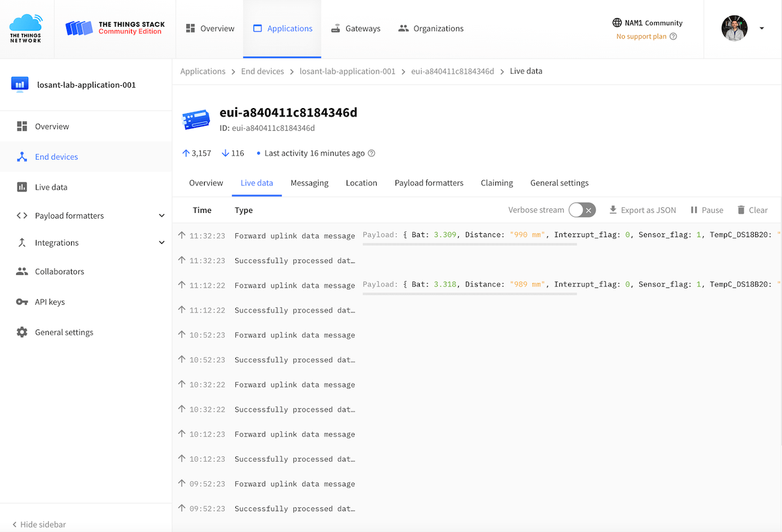This screenshot has height=532, width=782.
Task: Click the uplink arrow icon at 10:52:23 Successfully processed
Action: click(182, 359)
